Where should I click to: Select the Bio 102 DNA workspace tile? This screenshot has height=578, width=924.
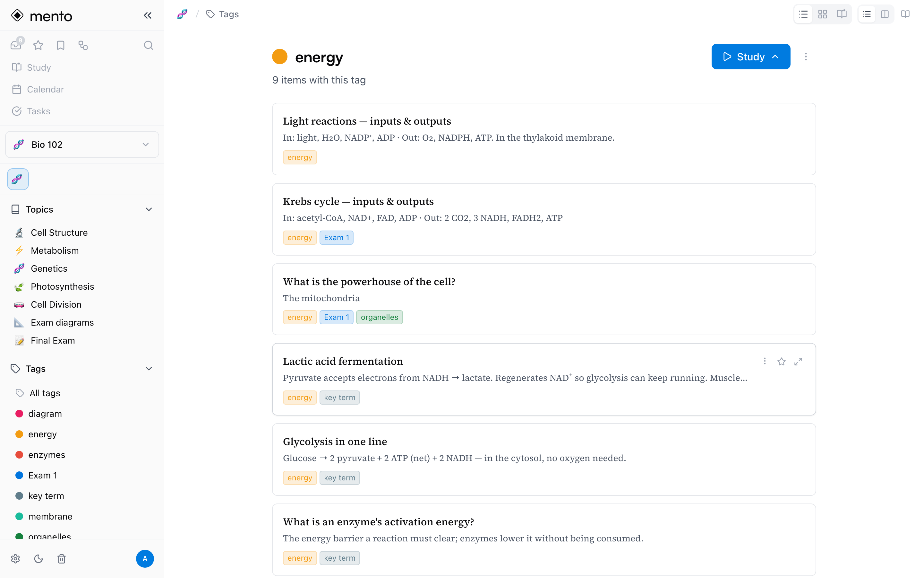(x=18, y=179)
